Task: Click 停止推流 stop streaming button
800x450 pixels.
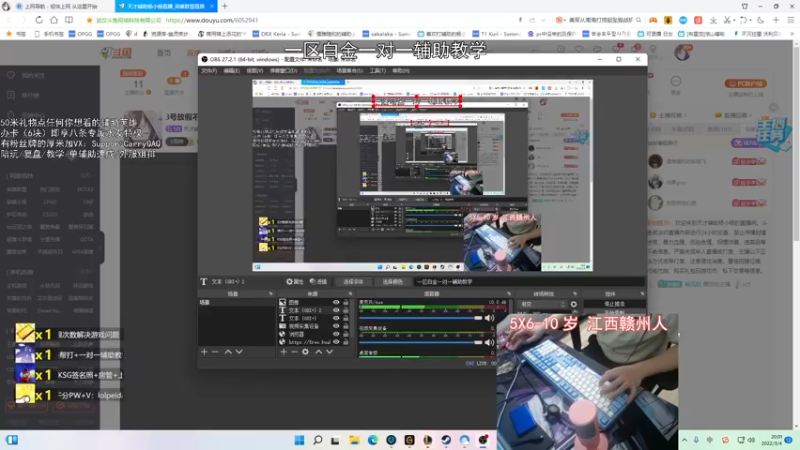Action: [x=614, y=304]
